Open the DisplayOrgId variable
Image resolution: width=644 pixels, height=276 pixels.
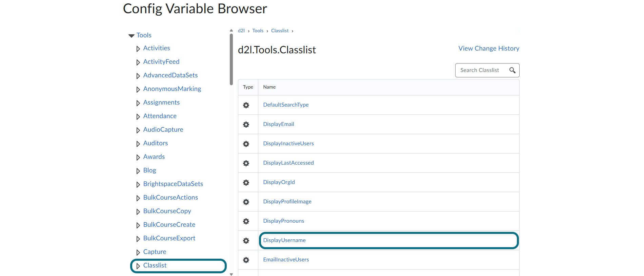[x=279, y=182]
